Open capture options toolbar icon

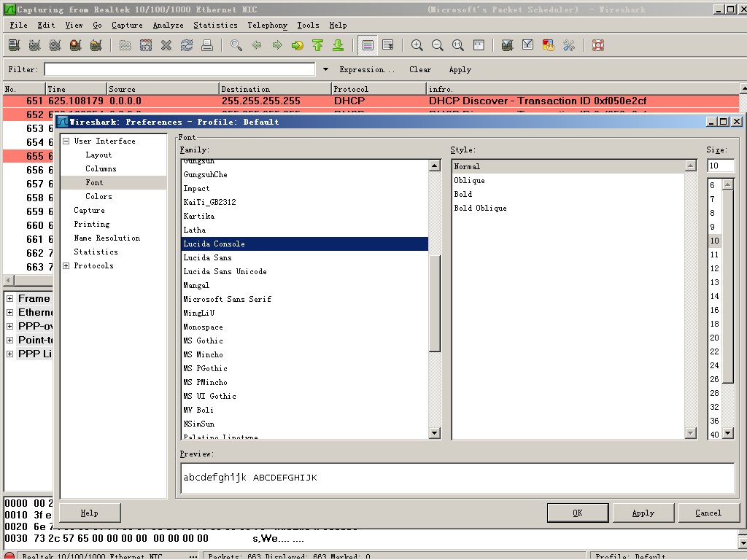(35, 45)
